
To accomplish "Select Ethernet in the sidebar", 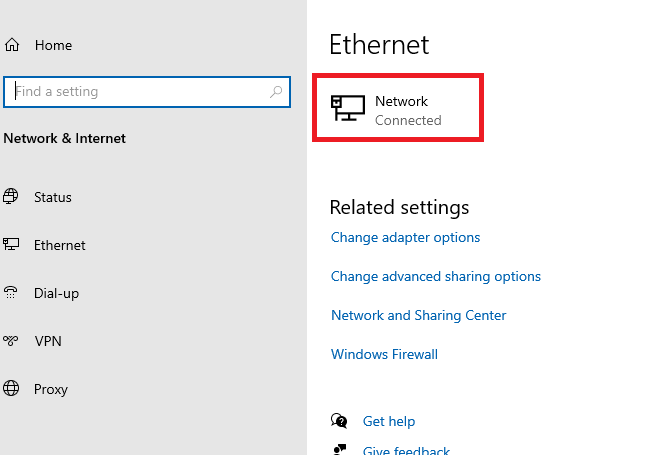I will coord(59,245).
